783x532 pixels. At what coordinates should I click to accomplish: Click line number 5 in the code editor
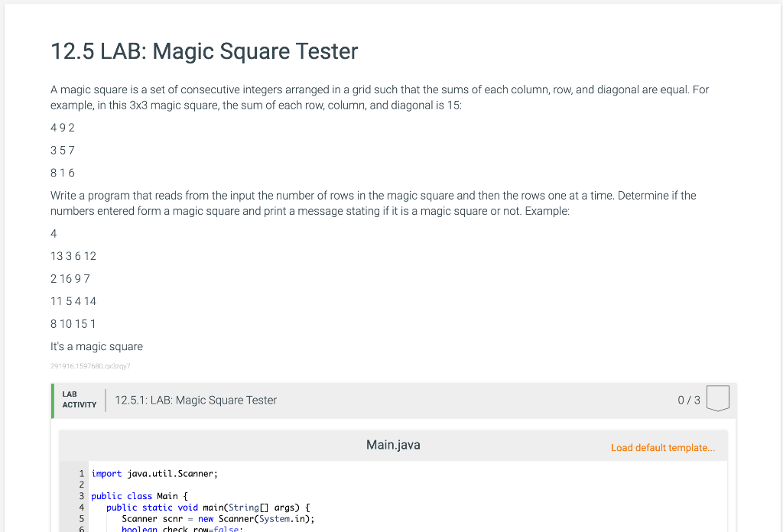81,518
